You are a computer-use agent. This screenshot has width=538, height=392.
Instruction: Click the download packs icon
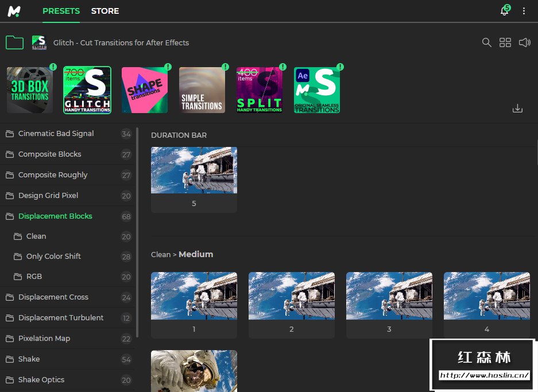click(517, 108)
